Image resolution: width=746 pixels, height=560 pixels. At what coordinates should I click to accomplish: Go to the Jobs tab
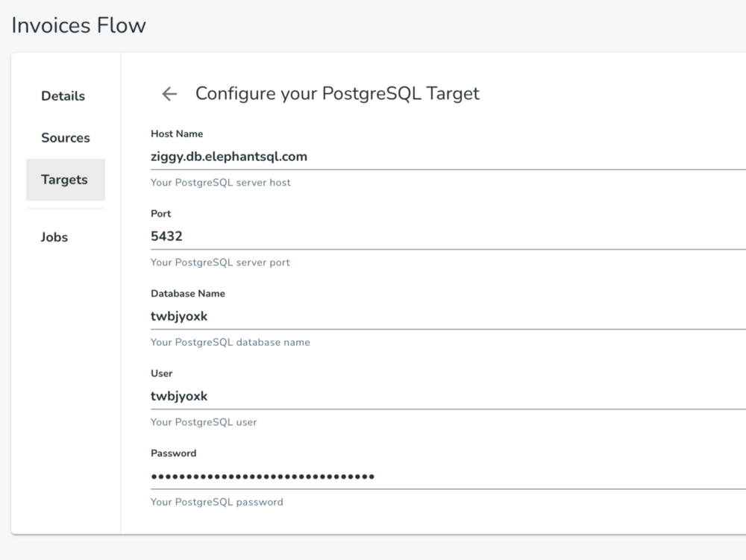tap(54, 237)
